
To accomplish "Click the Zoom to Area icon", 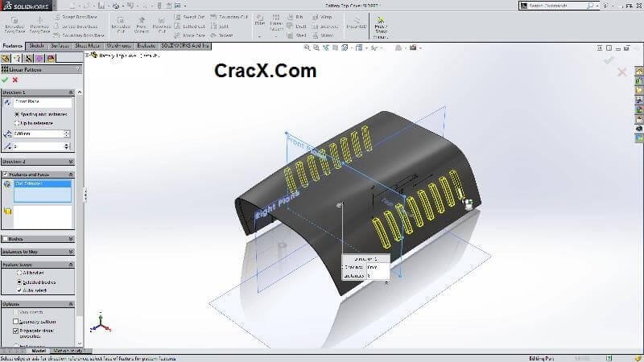I will [x=316, y=47].
